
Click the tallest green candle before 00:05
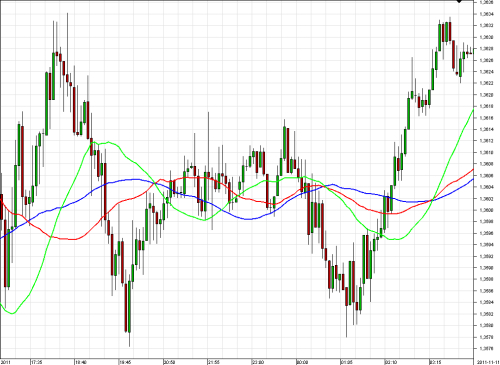click(x=285, y=142)
